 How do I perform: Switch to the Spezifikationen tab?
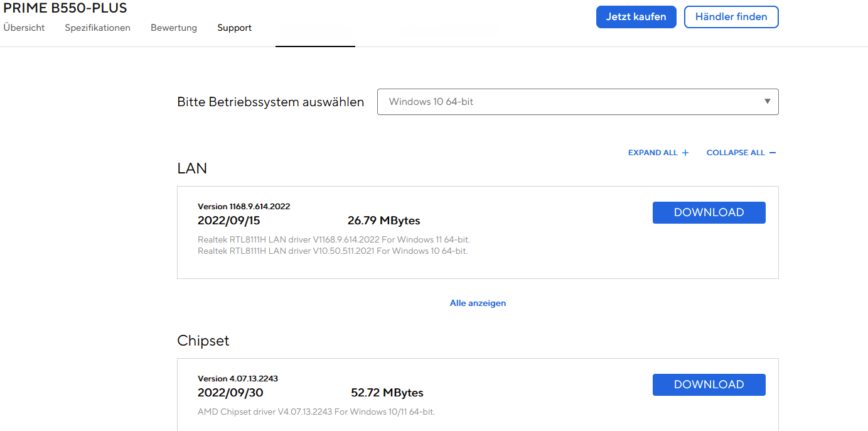point(98,28)
